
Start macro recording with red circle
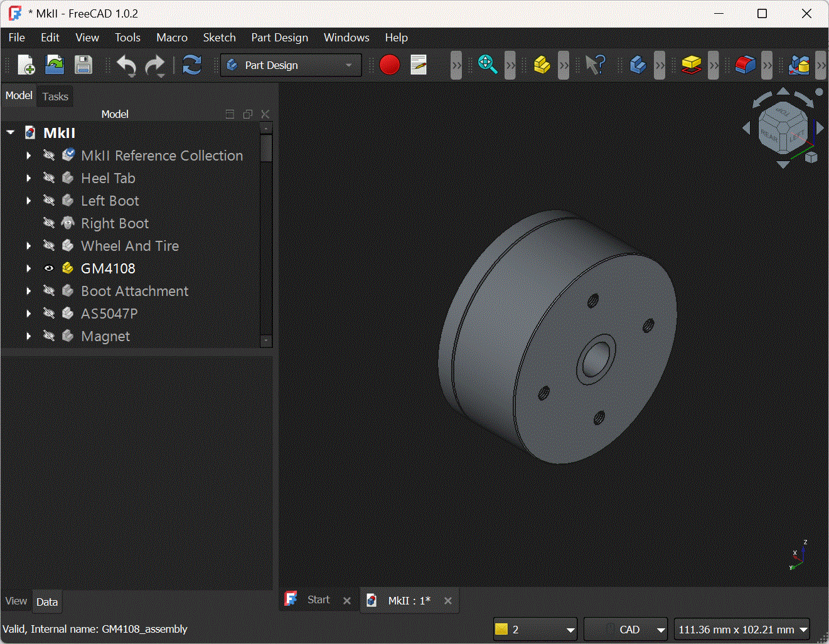click(x=389, y=65)
